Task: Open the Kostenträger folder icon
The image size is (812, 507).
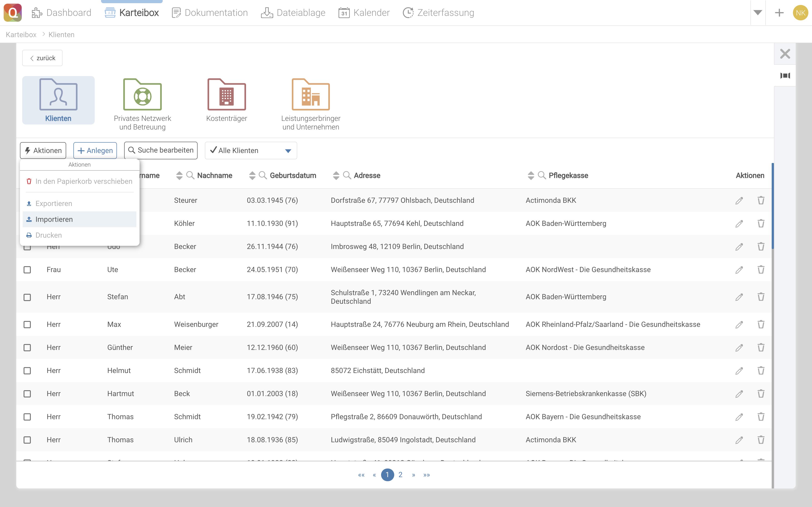Action: 227,95
